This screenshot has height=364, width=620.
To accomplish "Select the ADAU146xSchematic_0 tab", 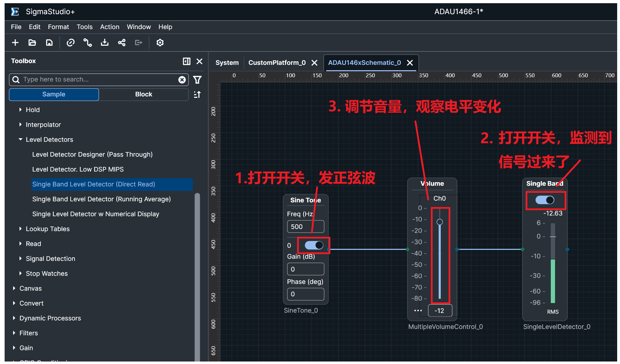I will (364, 63).
